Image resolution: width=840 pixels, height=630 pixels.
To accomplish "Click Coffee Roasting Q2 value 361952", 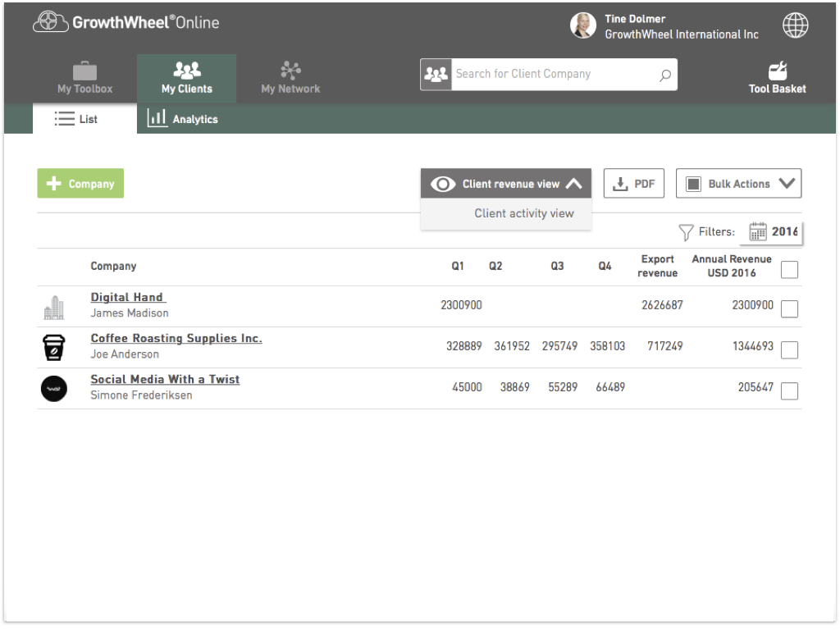I will coord(512,346).
